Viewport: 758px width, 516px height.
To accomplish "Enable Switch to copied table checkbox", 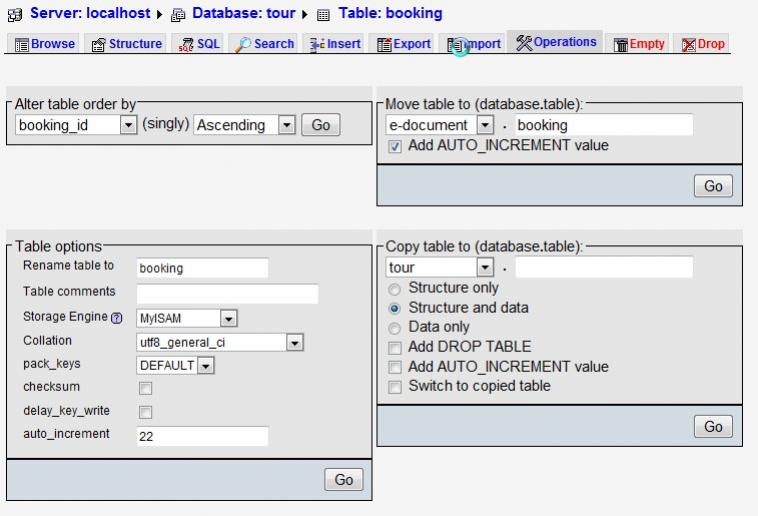I will [x=395, y=387].
